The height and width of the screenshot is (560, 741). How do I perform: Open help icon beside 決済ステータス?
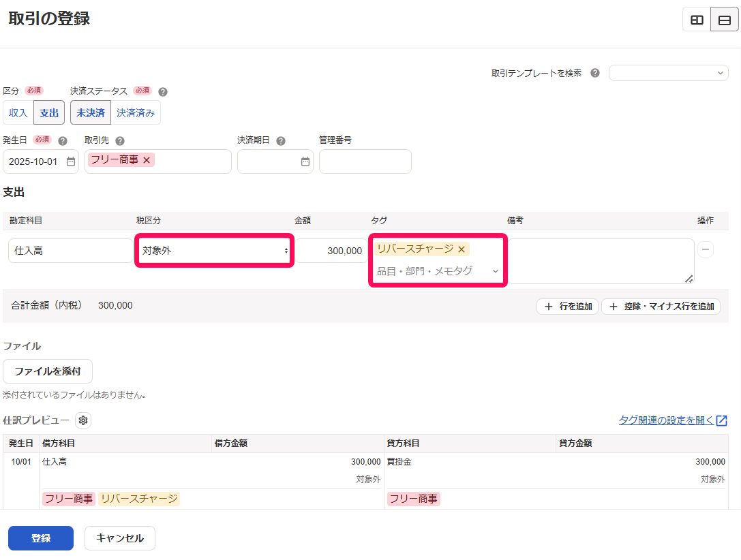(x=162, y=91)
